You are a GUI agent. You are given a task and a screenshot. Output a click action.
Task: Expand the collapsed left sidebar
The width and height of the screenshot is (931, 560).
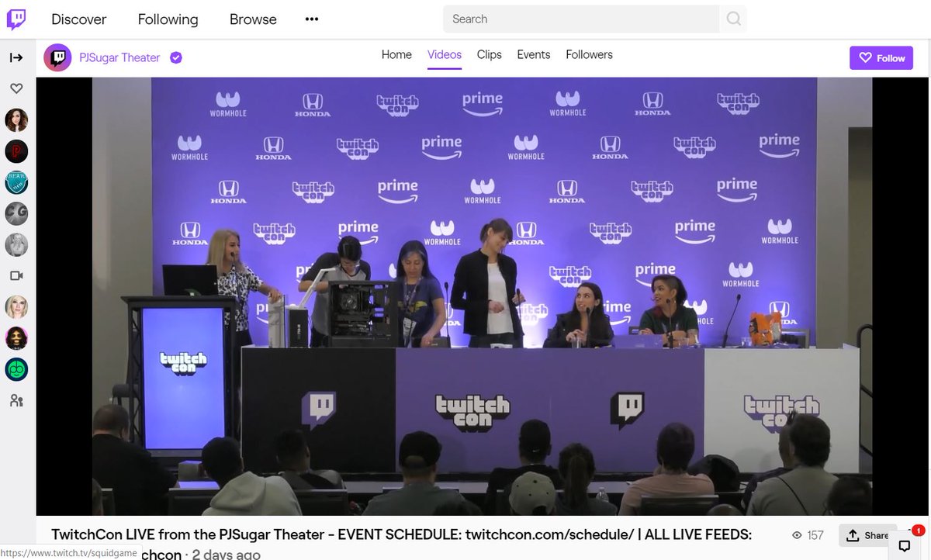pyautogui.click(x=16, y=57)
